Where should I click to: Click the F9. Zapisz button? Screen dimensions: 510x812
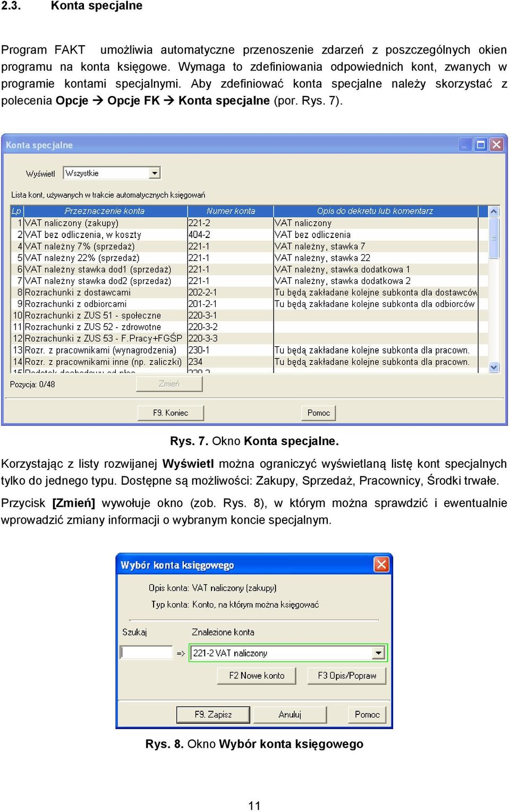point(213,714)
